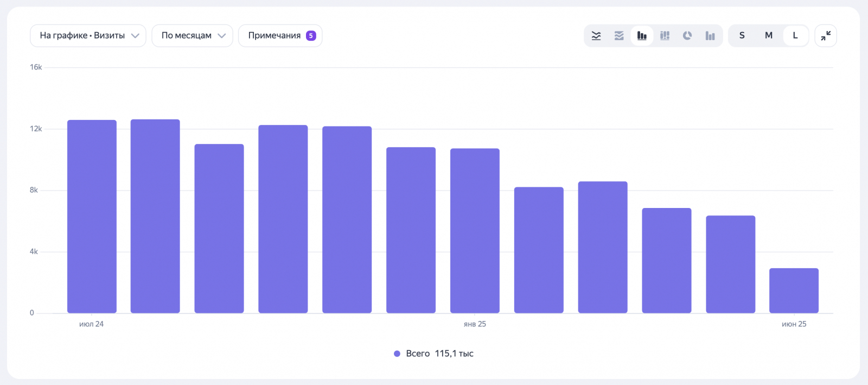Click chevron next to 'По месяцам'
The height and width of the screenshot is (385, 868).
pyautogui.click(x=221, y=36)
